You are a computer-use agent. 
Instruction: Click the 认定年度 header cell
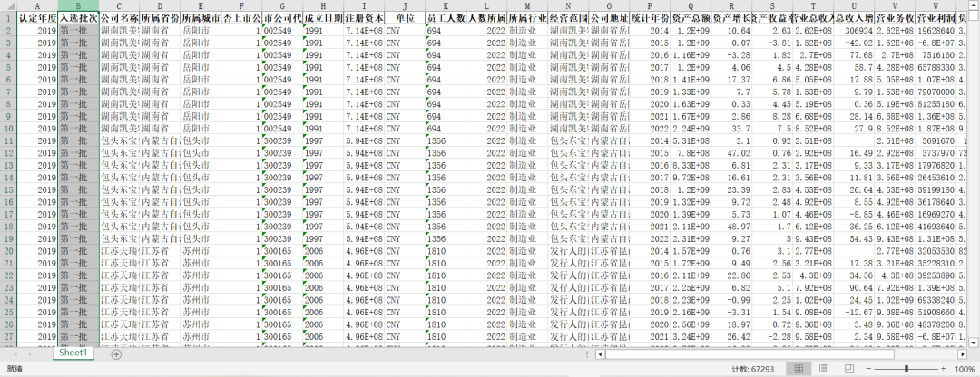coord(37,17)
